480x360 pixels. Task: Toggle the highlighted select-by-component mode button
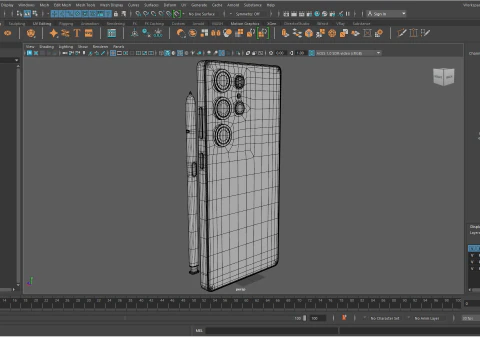27,14
